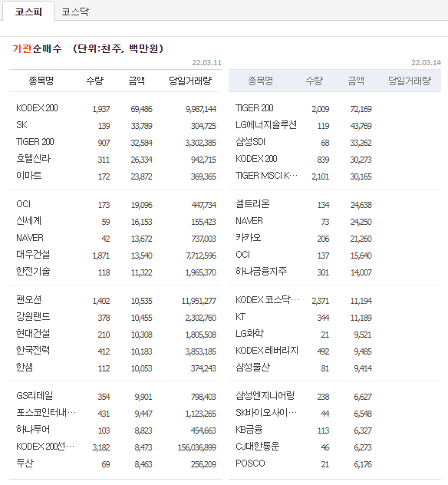448x485 pixels.
Task: Open the 팬오션 stock link
Action: [28, 300]
